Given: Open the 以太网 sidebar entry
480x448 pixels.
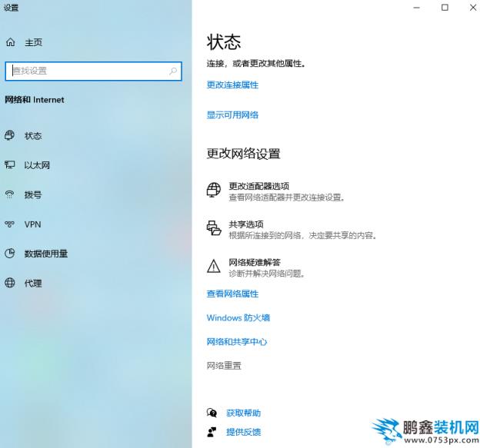Looking at the screenshot, I should coord(37,165).
